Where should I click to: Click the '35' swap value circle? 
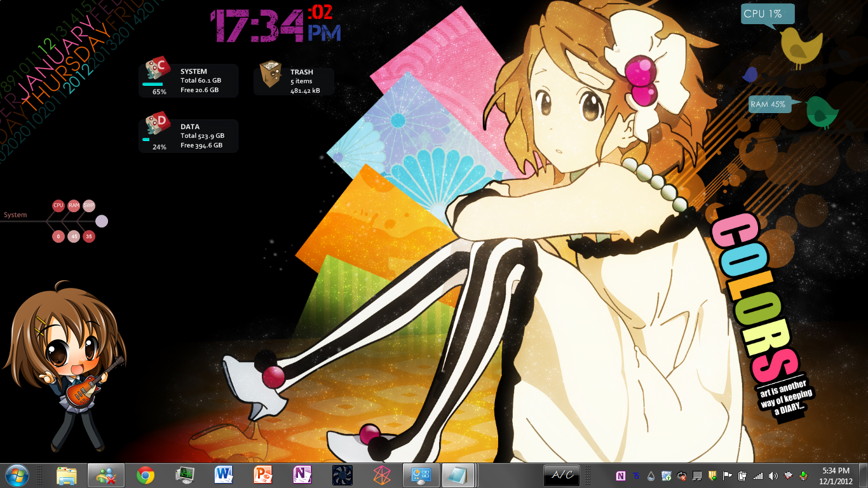[x=89, y=237]
